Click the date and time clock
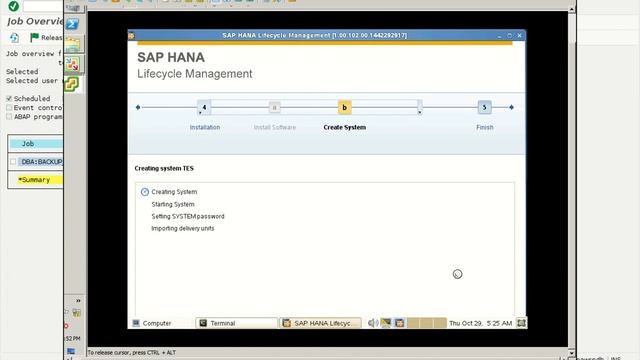The image size is (640, 360). tap(480, 323)
